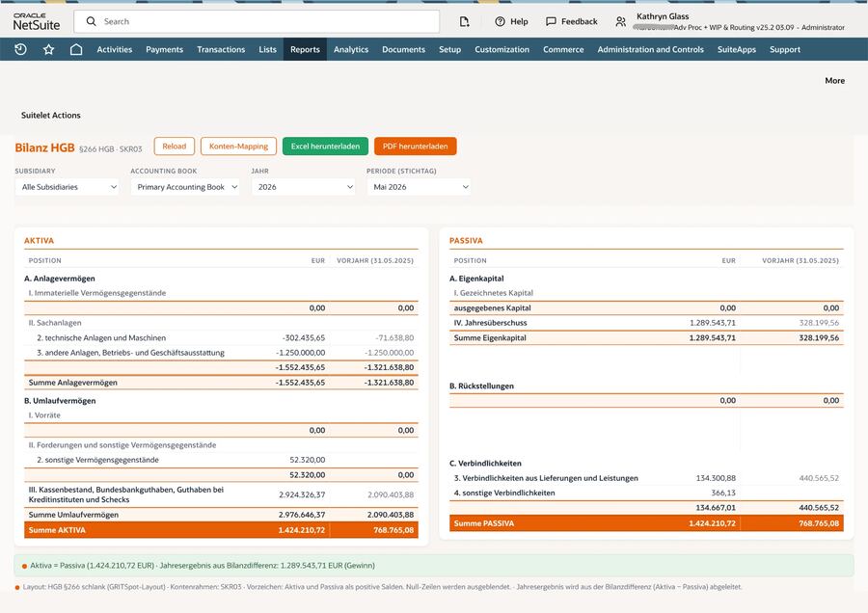Click '3. andere Anlagen, Betriebs- und Geschäftsausstattung' row
The height and width of the screenshot is (613, 868).
tap(221, 353)
